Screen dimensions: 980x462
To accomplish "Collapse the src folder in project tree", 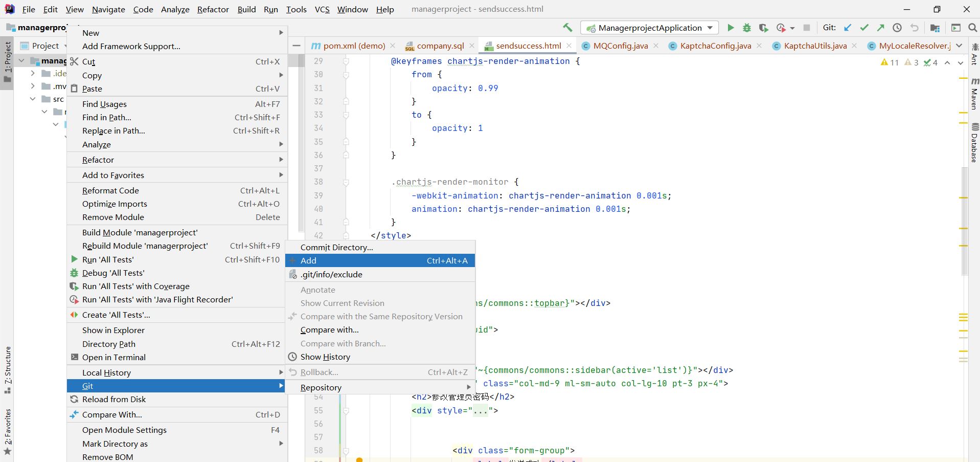I will point(33,99).
